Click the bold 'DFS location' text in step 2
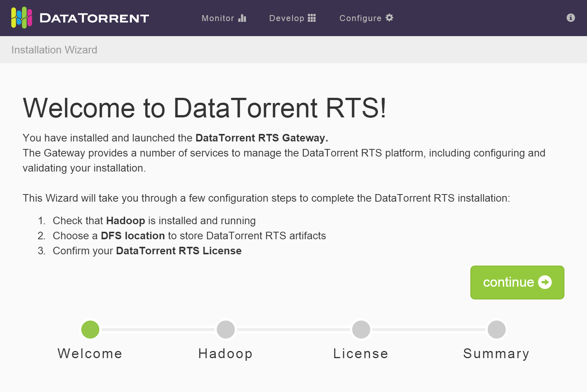587x392 pixels. [x=133, y=236]
